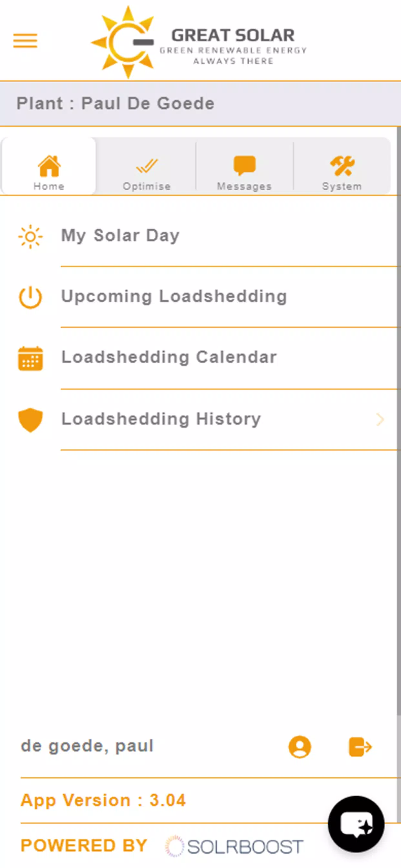Select the Home tab icon
This screenshot has width=401, height=868.
click(49, 166)
